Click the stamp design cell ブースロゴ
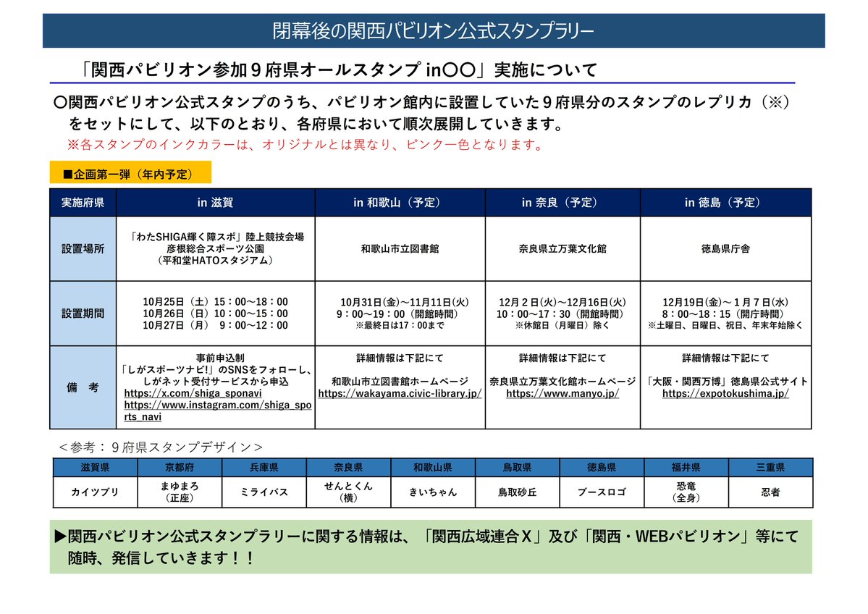The height and width of the screenshot is (614, 868). [602, 492]
